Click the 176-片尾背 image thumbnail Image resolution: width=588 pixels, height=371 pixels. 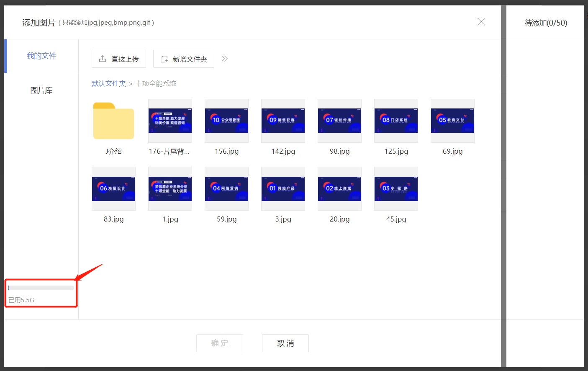tap(170, 121)
